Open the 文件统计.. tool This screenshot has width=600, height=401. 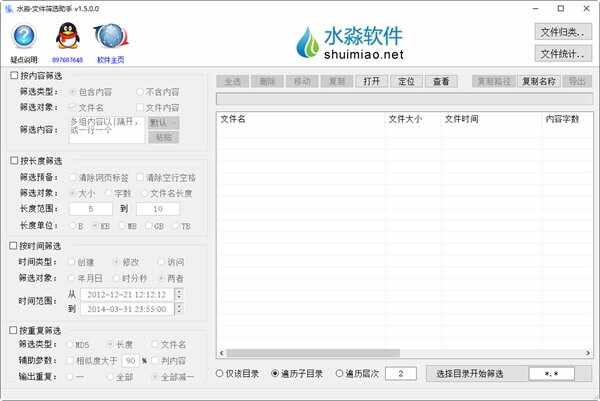pos(564,53)
